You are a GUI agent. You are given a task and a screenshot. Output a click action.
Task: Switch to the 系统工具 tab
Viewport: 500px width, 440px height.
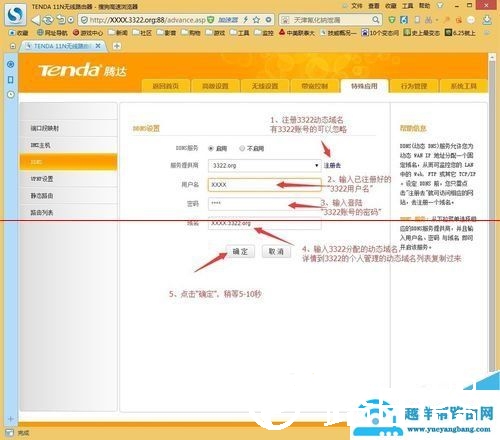[x=463, y=86]
